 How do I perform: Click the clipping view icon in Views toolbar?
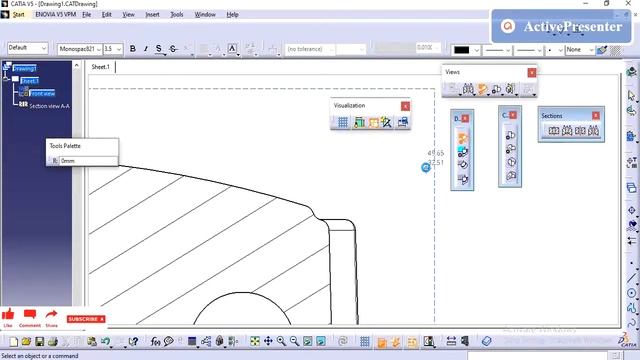pos(496,89)
